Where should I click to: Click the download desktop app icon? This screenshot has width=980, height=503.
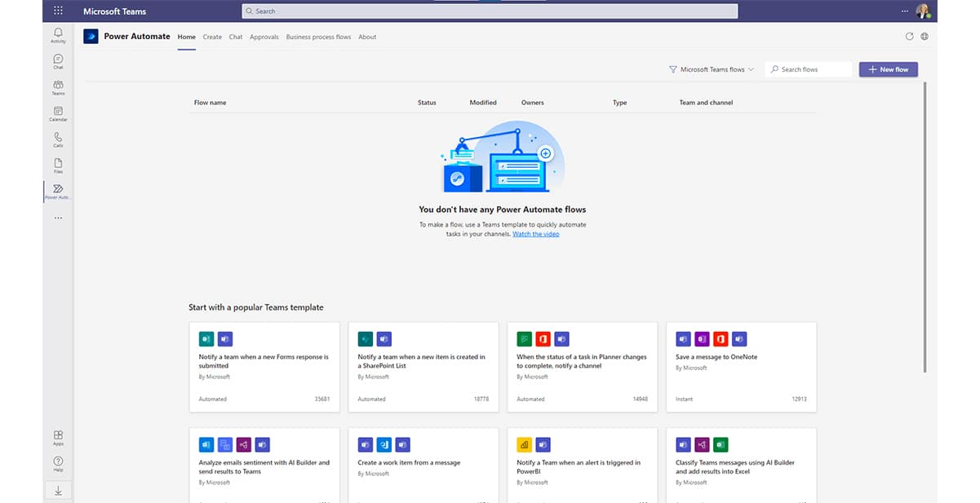58,490
